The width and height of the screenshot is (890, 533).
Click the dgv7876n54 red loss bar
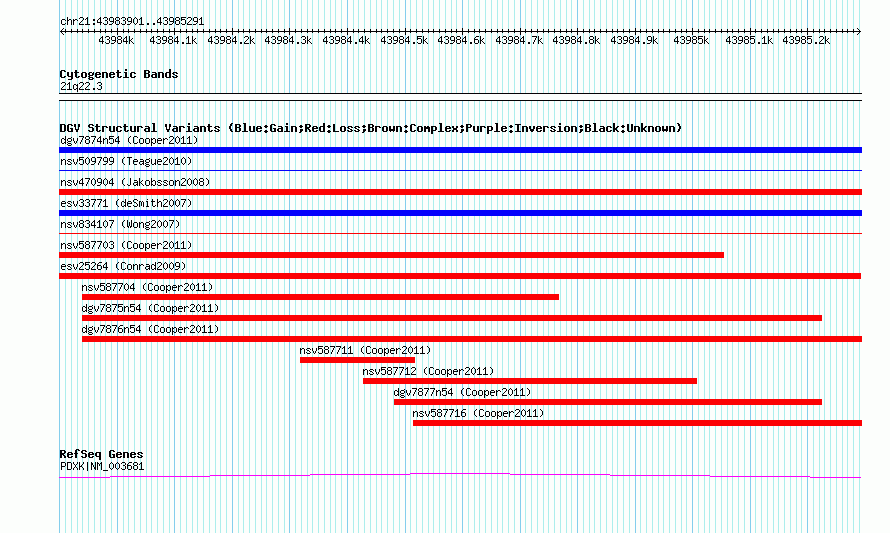472,339
